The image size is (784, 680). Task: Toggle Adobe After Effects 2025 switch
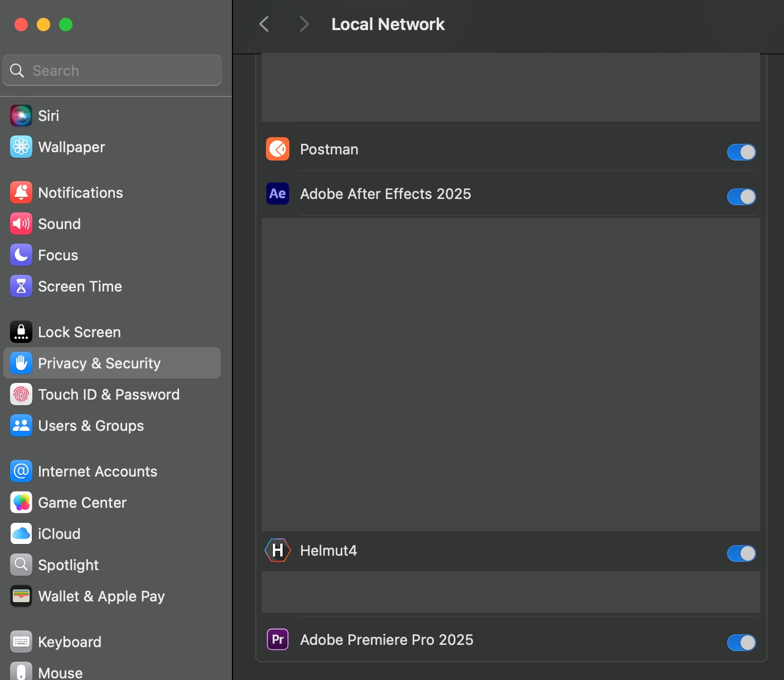(741, 197)
